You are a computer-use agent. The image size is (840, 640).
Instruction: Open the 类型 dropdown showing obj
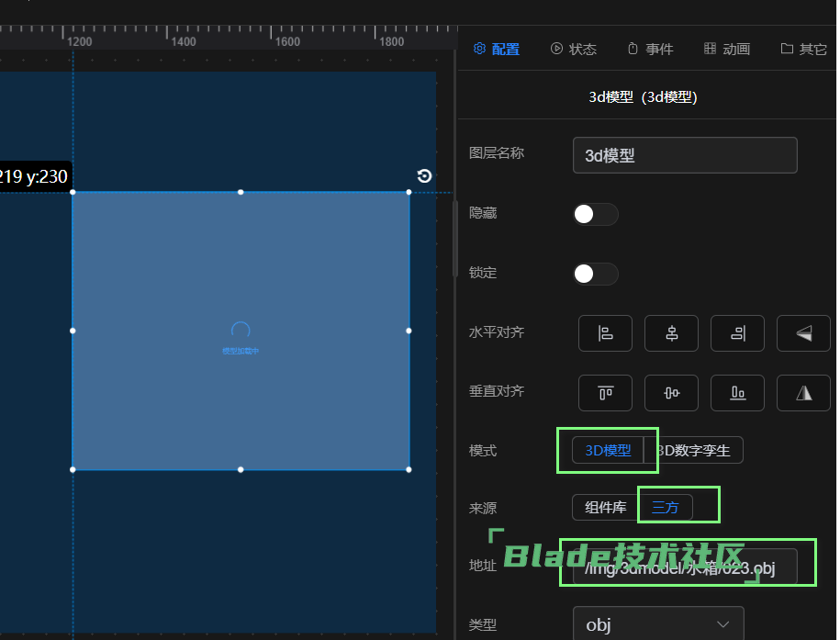(x=657, y=623)
